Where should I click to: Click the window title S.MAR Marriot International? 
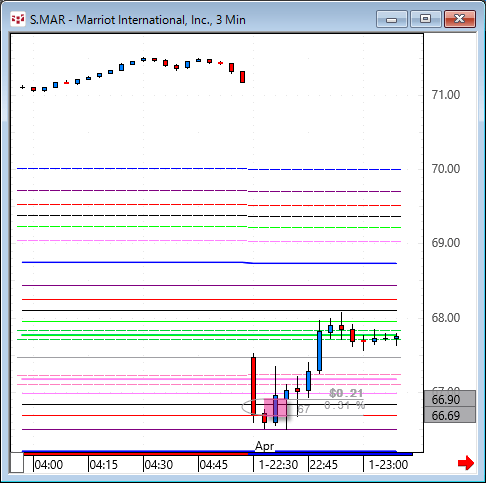coord(138,20)
